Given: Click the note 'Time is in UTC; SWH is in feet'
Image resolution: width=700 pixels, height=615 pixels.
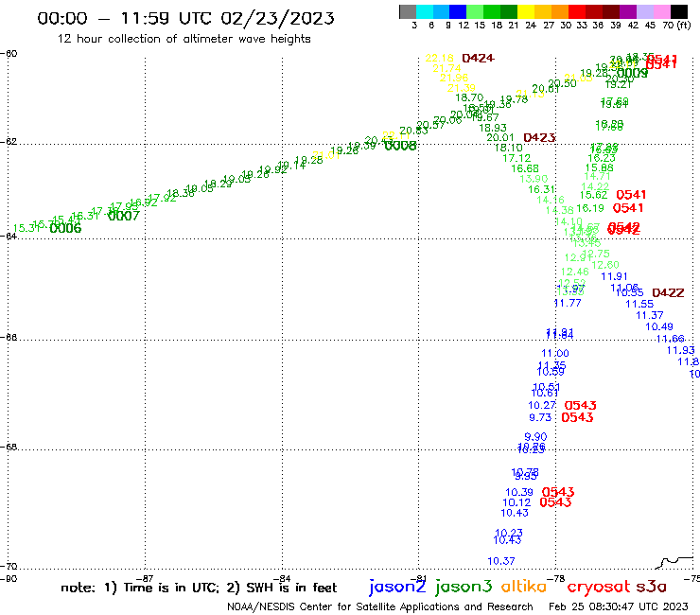Looking at the screenshot, I should click(199, 588).
